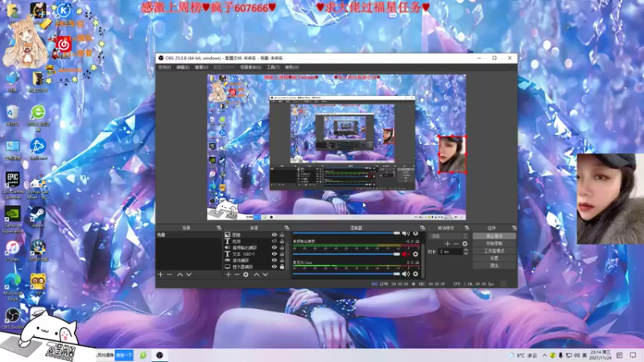Open OBS 设置 settings button

494,258
